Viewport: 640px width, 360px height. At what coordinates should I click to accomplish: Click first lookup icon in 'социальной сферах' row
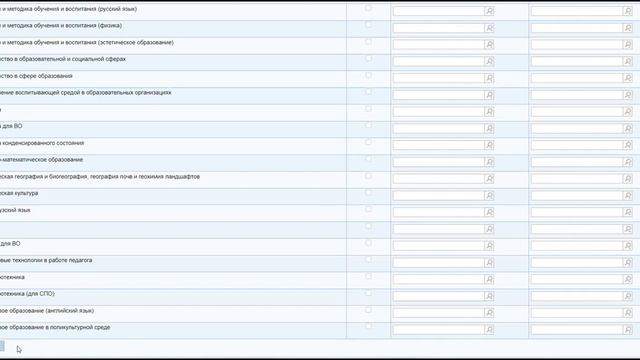pos(489,61)
